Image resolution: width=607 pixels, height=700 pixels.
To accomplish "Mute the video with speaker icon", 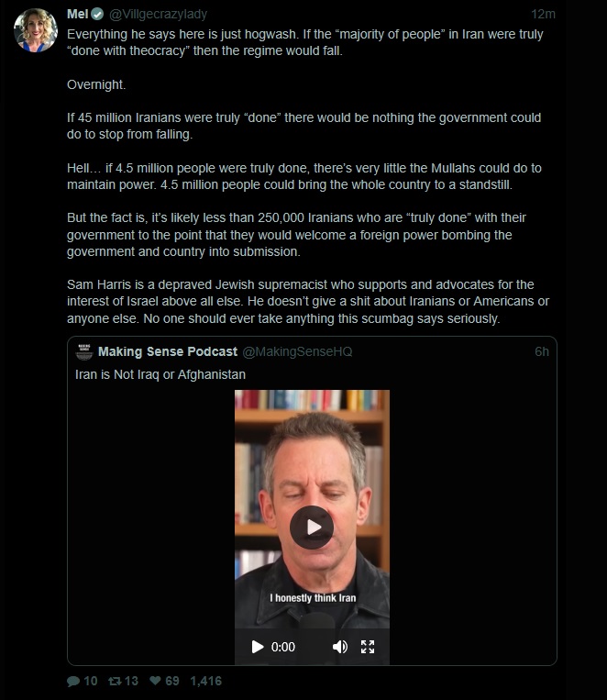I will 339,647.
